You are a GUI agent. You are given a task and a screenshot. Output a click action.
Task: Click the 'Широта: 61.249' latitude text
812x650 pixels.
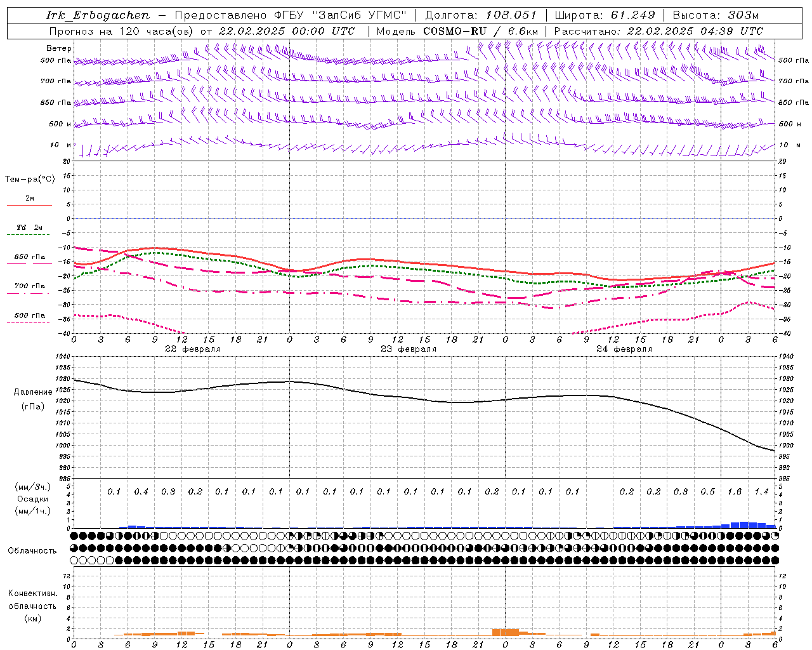click(x=605, y=16)
